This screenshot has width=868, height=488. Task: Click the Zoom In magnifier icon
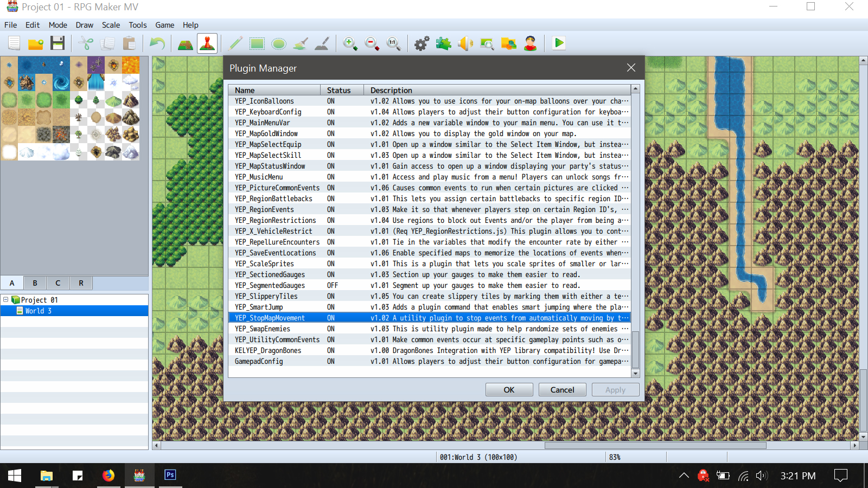point(350,43)
